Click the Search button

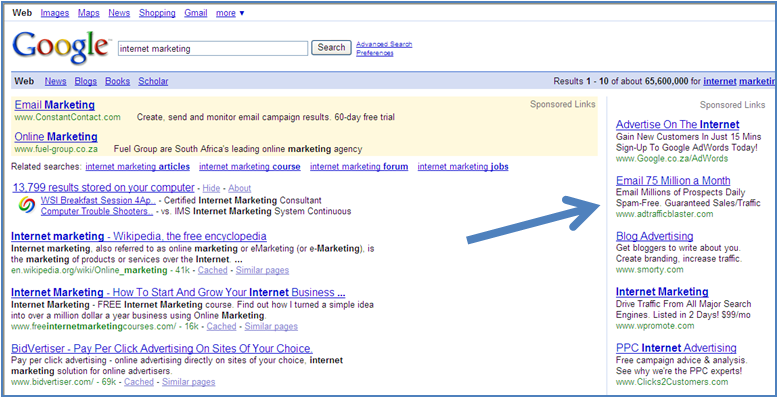coord(331,48)
